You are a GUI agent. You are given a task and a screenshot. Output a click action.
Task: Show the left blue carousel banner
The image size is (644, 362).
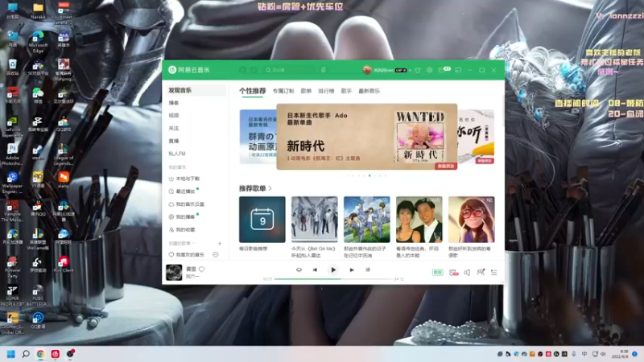point(258,137)
